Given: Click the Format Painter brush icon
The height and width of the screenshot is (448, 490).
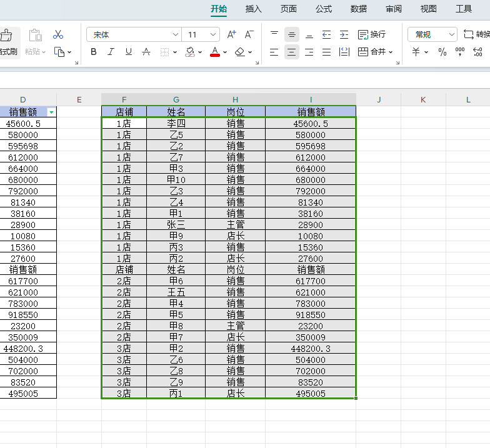Looking at the screenshot, I should coord(6,35).
